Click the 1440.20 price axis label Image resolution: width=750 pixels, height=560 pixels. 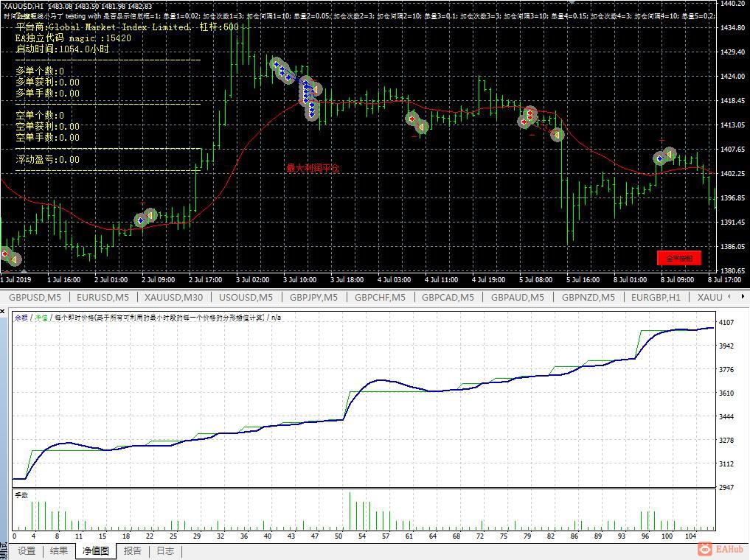point(733,4)
